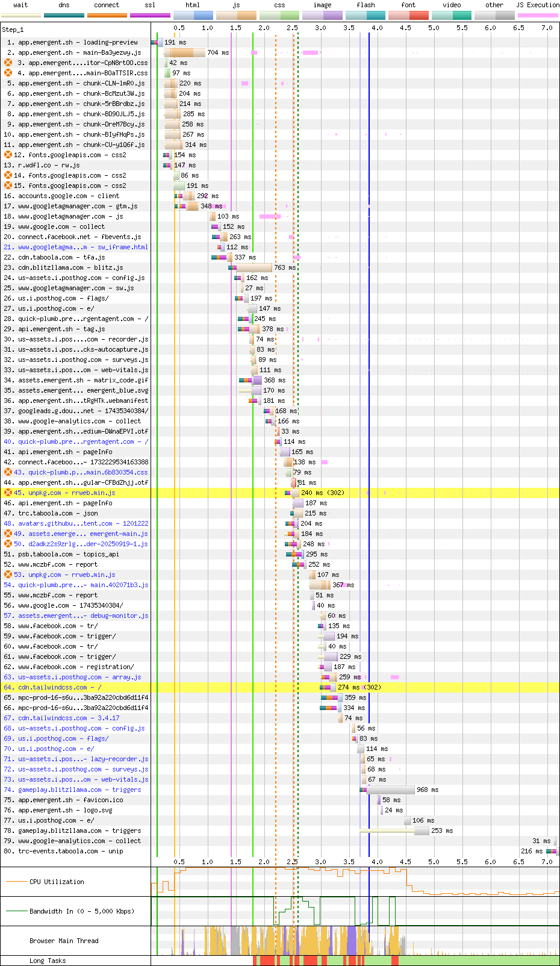Open request 21 sw_iframe.html link
The width and height of the screenshot is (560, 966).
pos(82,247)
